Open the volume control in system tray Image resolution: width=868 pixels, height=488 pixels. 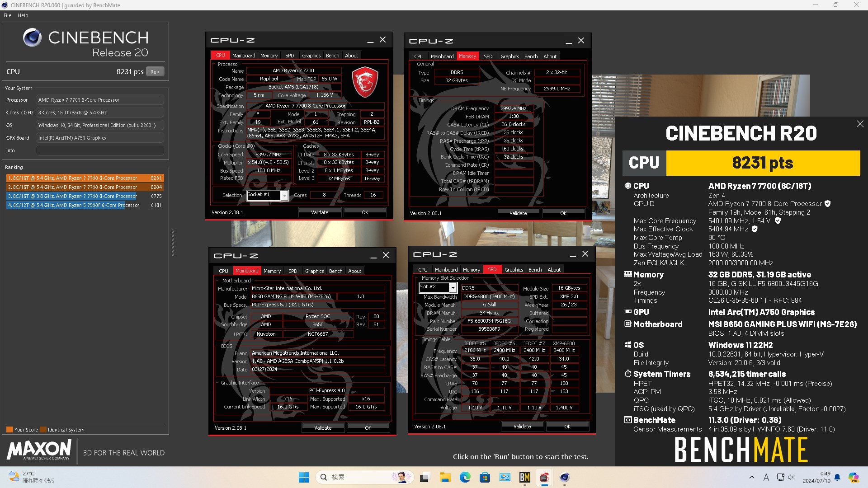[x=791, y=477]
